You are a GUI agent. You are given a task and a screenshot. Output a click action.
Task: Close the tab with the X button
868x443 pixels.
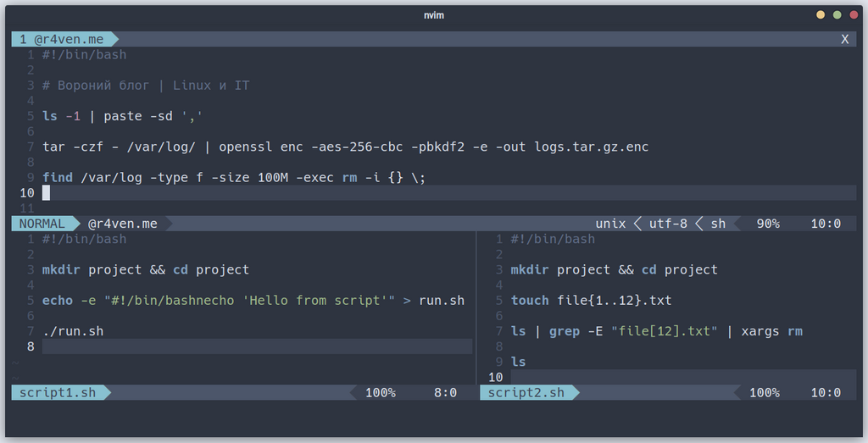coord(844,39)
